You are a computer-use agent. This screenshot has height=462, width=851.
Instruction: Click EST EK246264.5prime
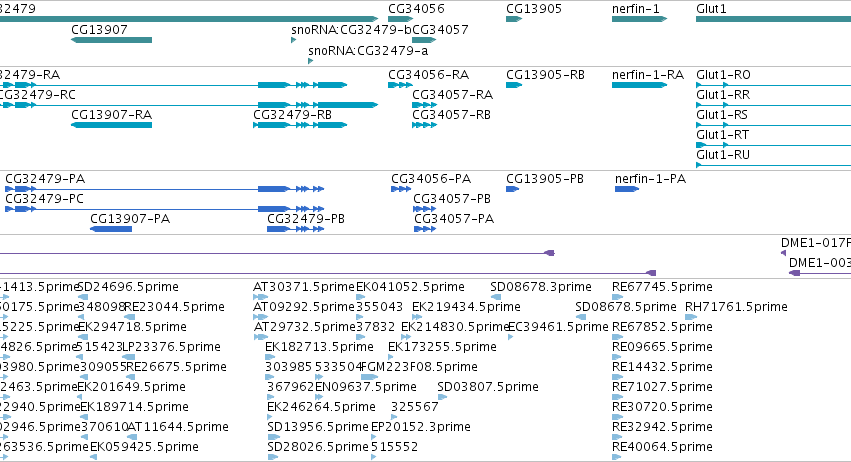321,407
